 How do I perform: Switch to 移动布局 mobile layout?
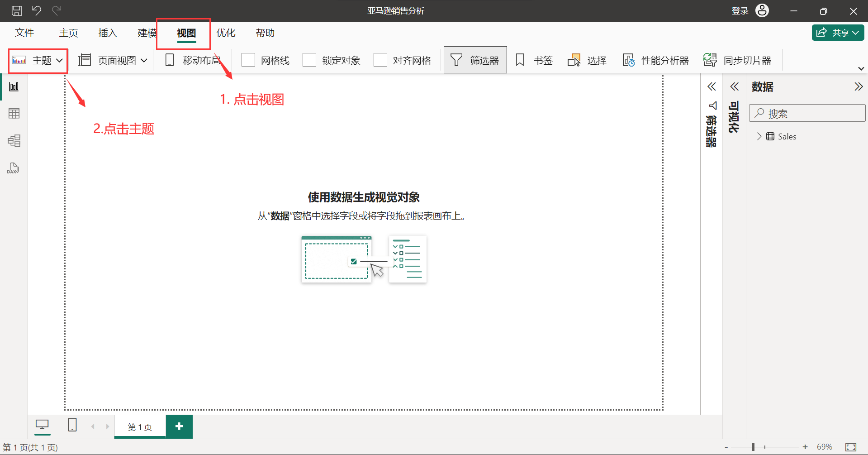[193, 60]
